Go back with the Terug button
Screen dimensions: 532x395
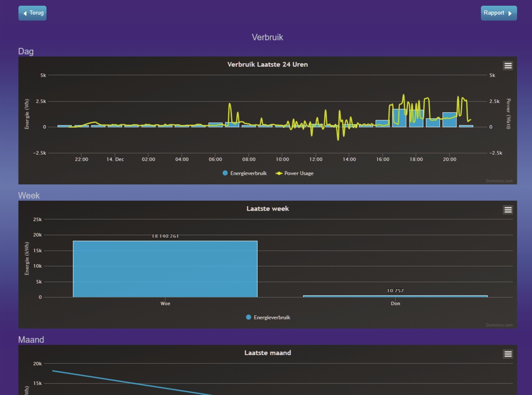click(x=32, y=13)
